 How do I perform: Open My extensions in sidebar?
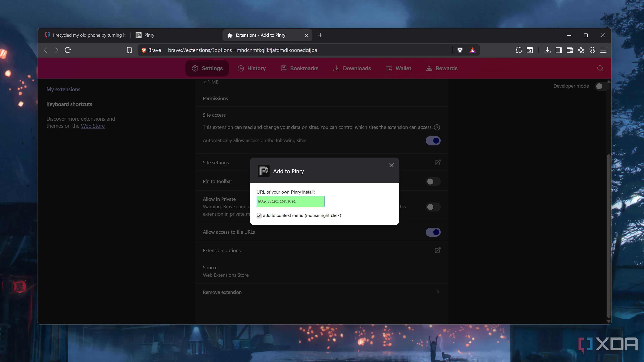click(x=63, y=89)
